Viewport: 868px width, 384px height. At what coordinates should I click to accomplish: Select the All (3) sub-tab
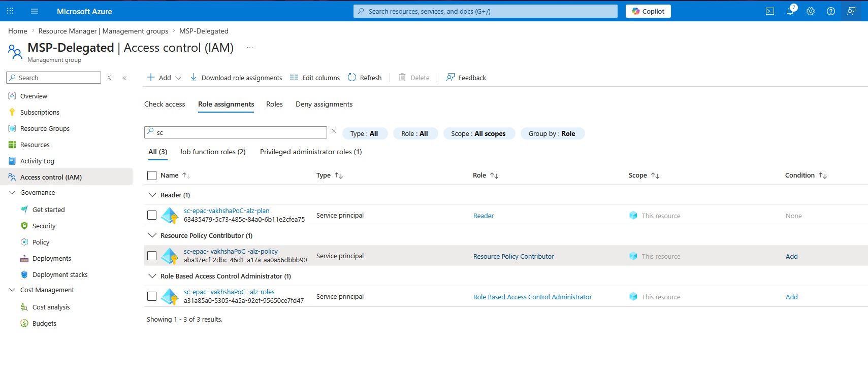pyautogui.click(x=158, y=152)
